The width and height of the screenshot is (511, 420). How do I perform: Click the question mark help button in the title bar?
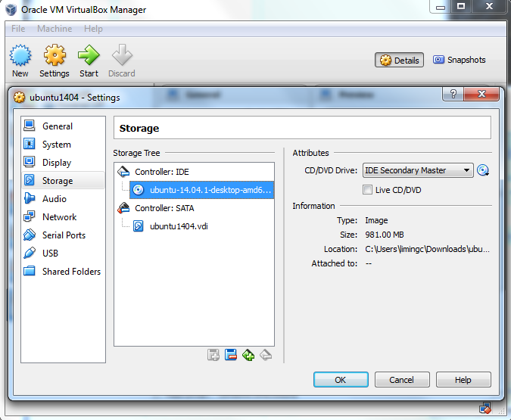(453, 94)
